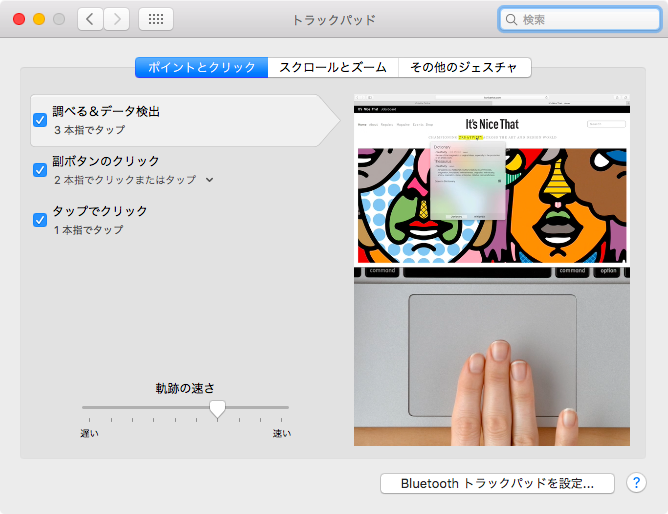Image resolution: width=668 pixels, height=514 pixels.
Task: Select the ポイントとクリック tab
Action: [x=202, y=68]
